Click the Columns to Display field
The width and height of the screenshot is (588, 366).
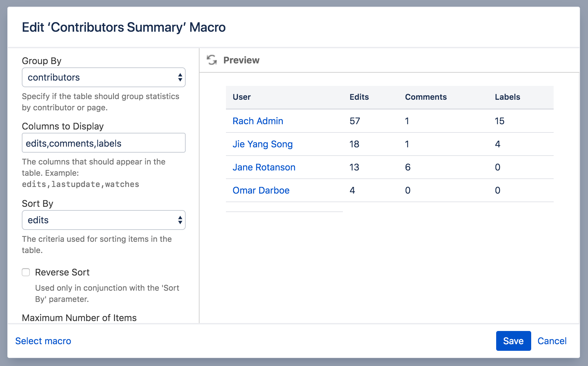(x=103, y=143)
